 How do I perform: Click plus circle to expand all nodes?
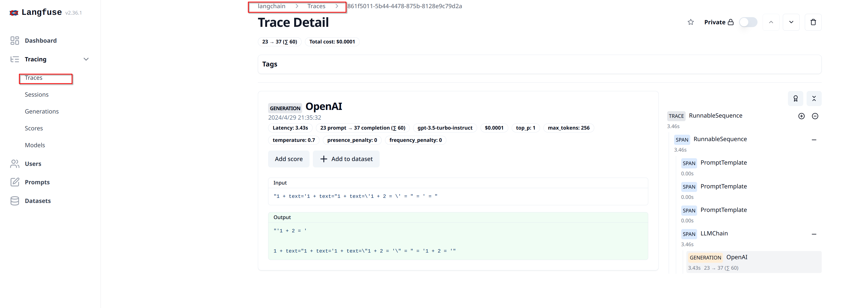pyautogui.click(x=801, y=116)
